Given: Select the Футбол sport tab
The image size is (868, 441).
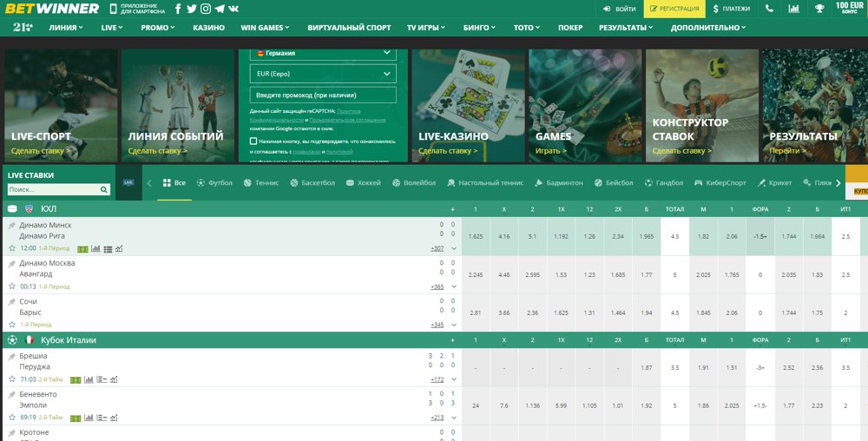Looking at the screenshot, I should pos(214,182).
